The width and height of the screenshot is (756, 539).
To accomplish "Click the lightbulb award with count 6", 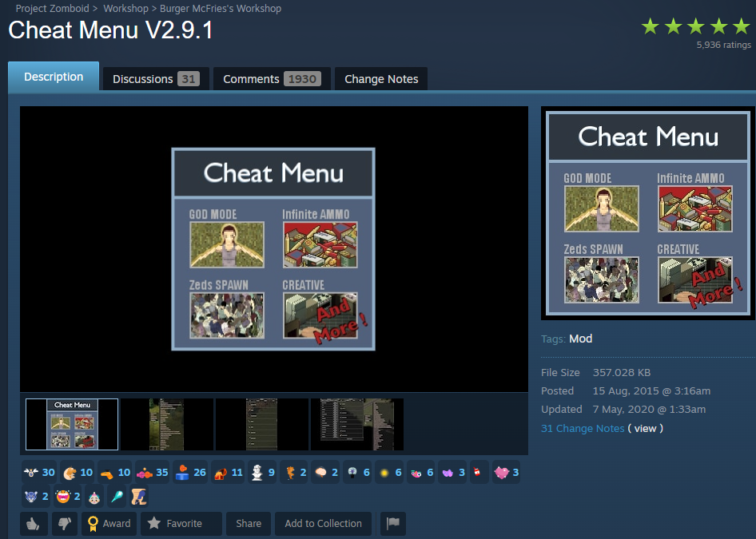I will click(x=358, y=473).
